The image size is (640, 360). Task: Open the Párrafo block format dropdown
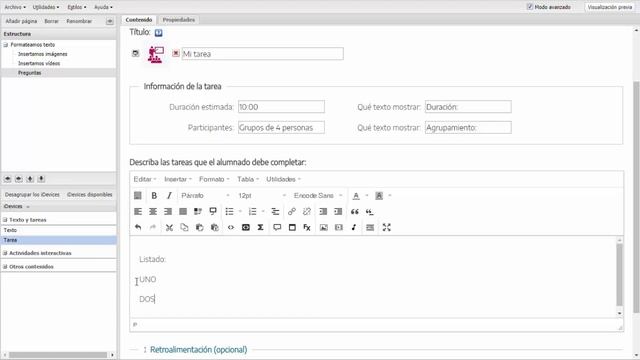click(205, 196)
